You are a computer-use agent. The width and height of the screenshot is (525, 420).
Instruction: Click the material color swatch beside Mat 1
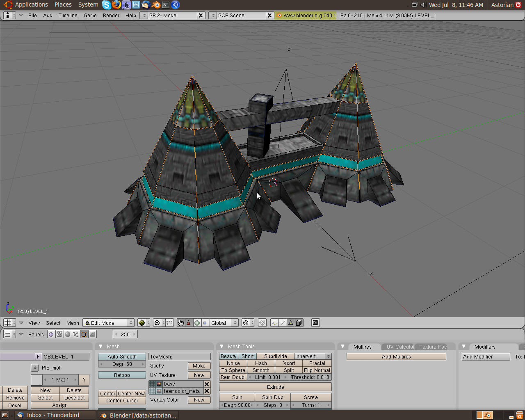click(x=37, y=380)
